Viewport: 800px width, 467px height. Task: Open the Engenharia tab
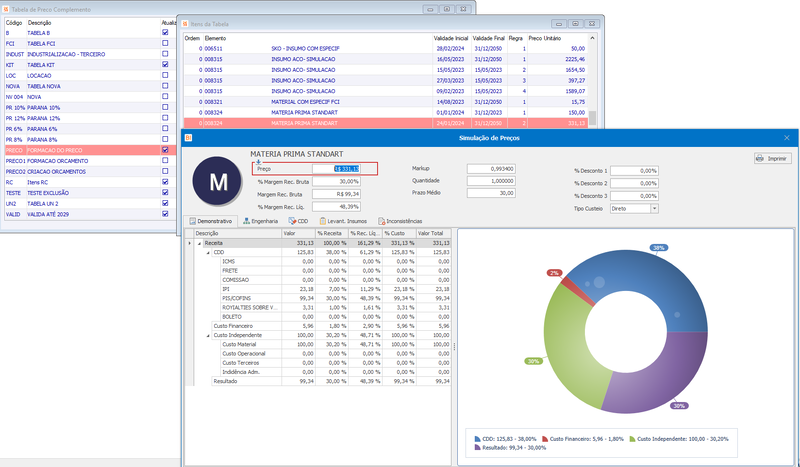tap(260, 221)
